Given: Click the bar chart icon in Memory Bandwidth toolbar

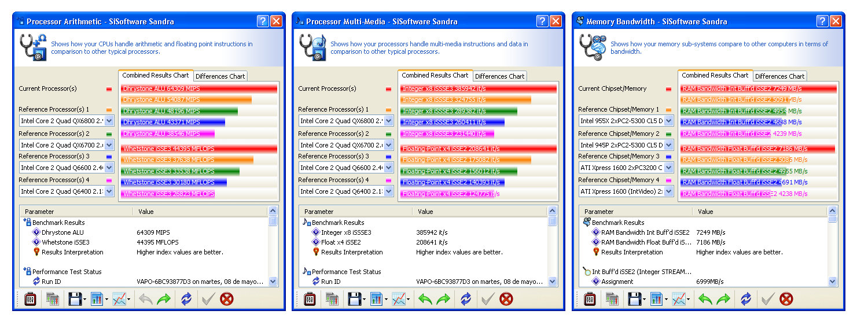Looking at the screenshot, I should [x=656, y=299].
